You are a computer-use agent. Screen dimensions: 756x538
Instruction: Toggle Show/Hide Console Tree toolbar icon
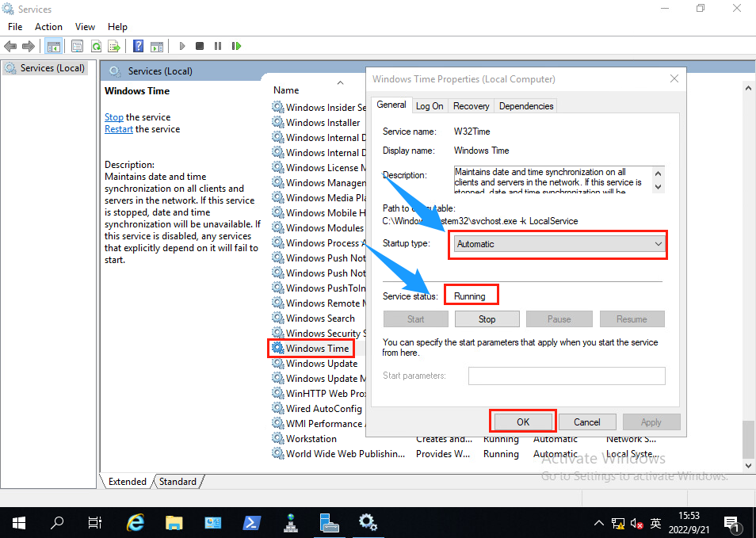[54, 46]
